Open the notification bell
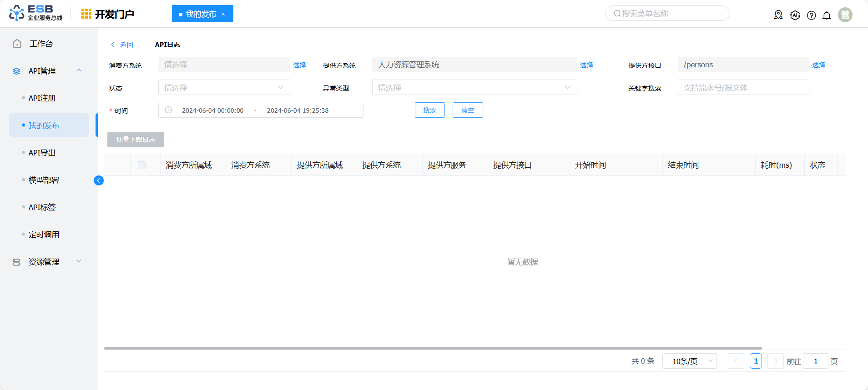Image resolution: width=868 pixels, height=390 pixels. (827, 15)
